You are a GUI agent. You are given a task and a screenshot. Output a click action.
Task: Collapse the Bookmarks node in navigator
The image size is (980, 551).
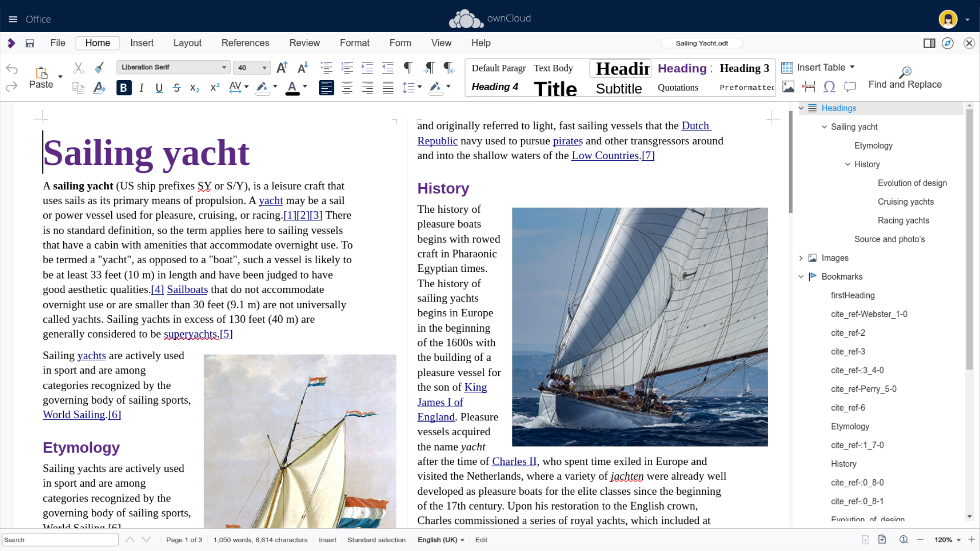tap(801, 277)
